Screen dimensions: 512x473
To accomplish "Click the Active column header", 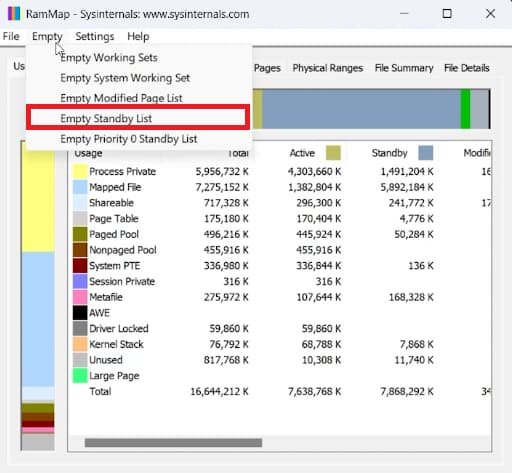I will [302, 153].
